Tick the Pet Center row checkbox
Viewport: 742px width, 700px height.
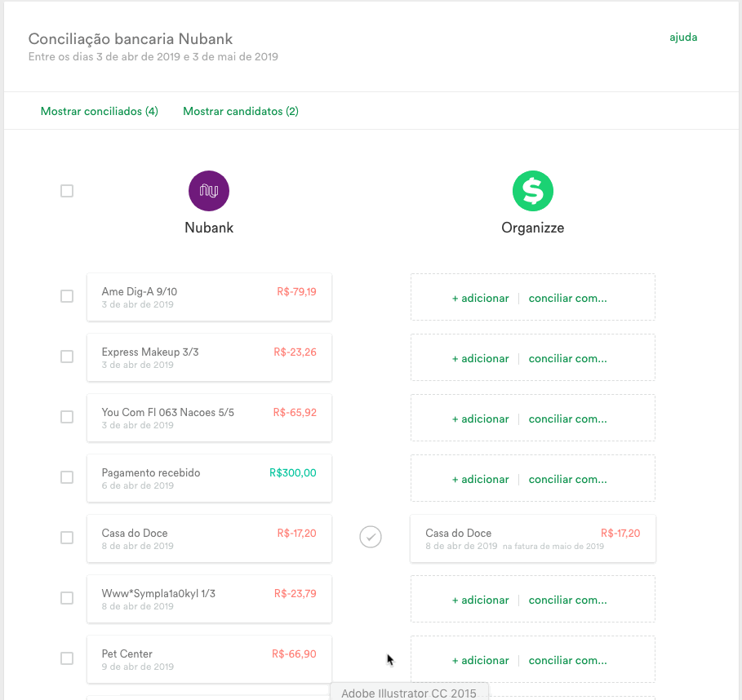[67, 658]
